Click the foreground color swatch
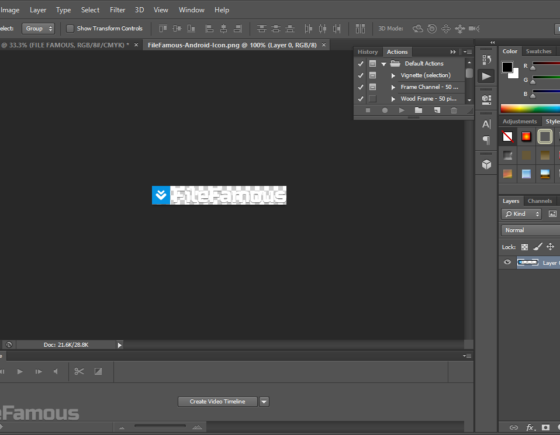 click(507, 67)
